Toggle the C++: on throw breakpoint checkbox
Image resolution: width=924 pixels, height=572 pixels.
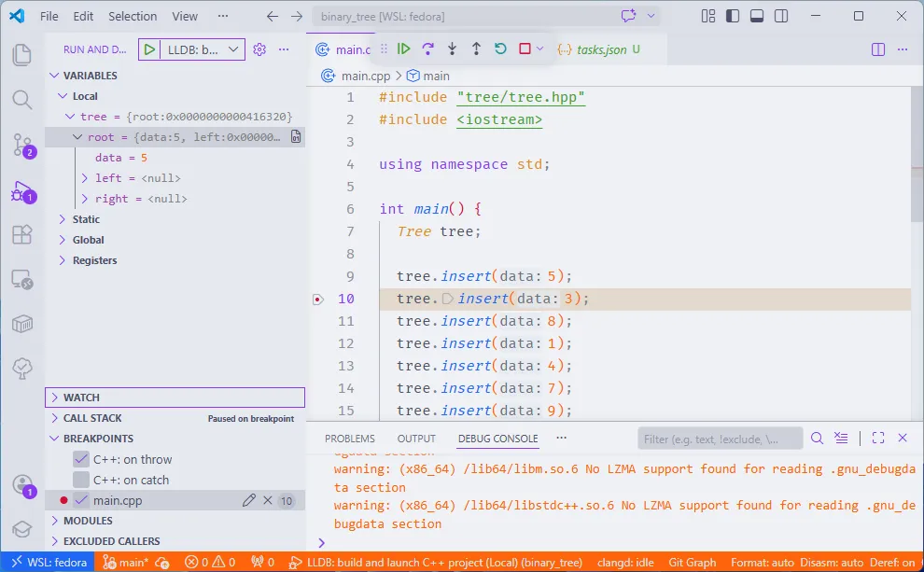coord(81,459)
